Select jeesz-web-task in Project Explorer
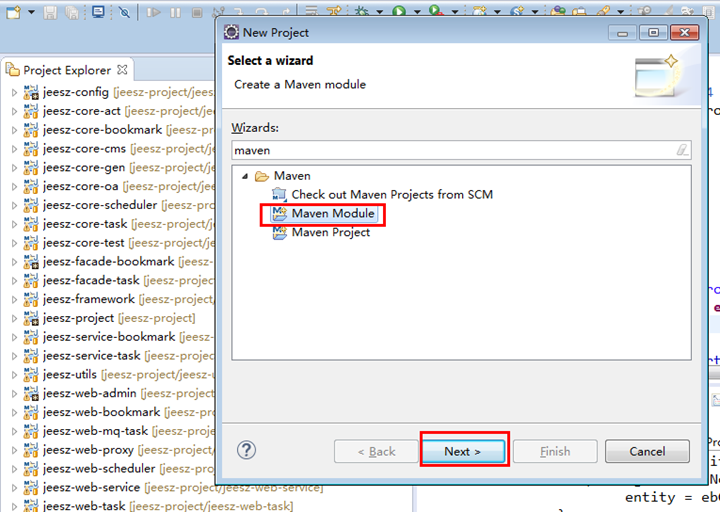 pyautogui.click(x=83, y=506)
